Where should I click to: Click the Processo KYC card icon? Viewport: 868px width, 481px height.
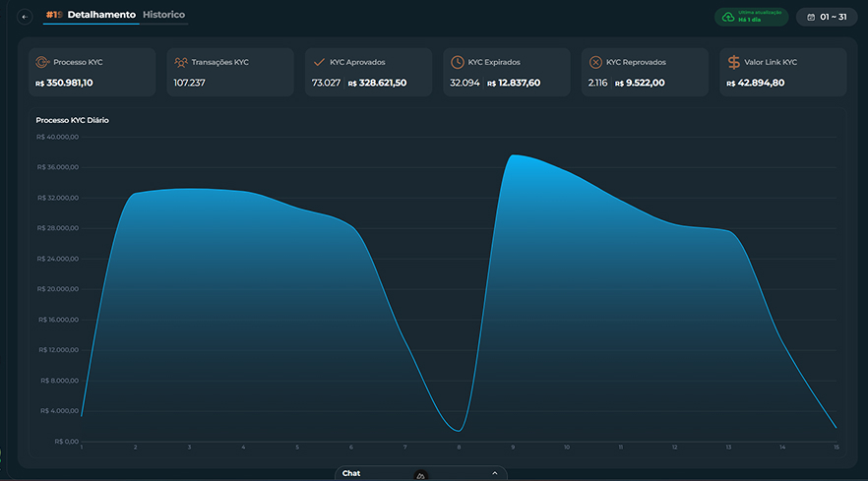(42, 62)
